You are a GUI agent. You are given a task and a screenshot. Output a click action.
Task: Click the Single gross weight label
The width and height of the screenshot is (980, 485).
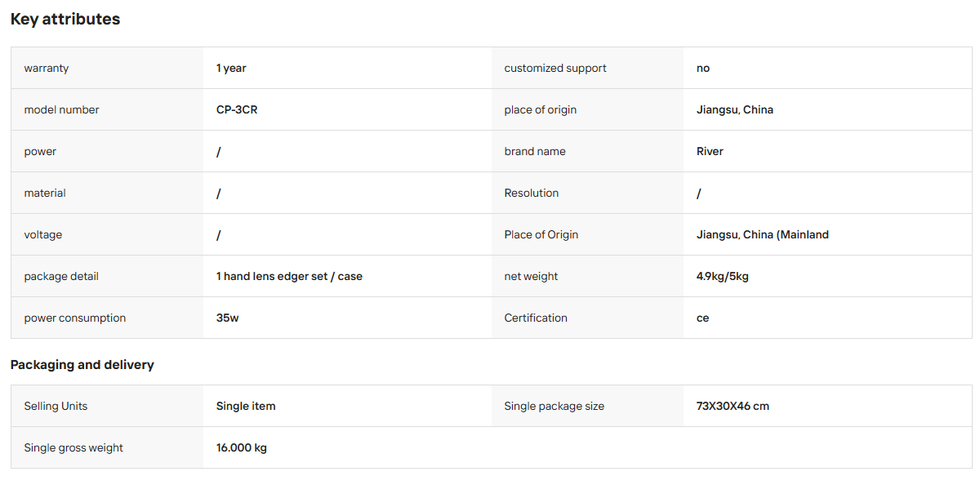[x=73, y=447]
